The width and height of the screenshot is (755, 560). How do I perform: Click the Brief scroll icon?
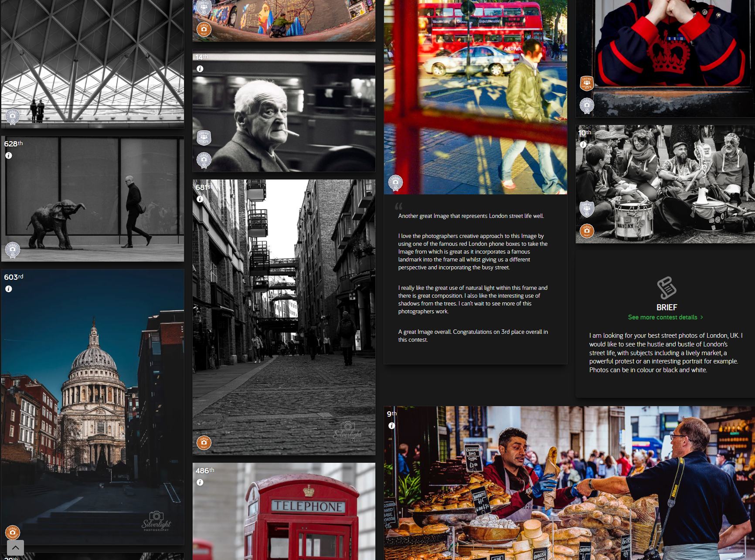pyautogui.click(x=667, y=288)
